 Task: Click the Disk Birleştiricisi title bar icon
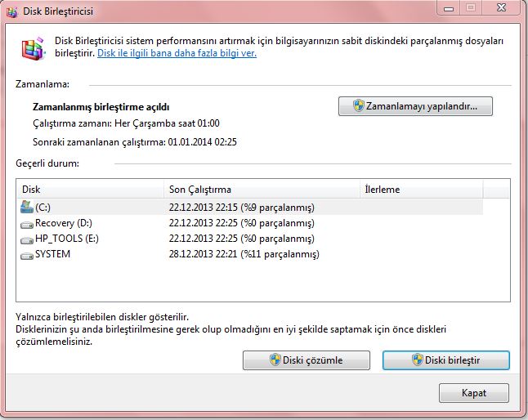point(14,11)
